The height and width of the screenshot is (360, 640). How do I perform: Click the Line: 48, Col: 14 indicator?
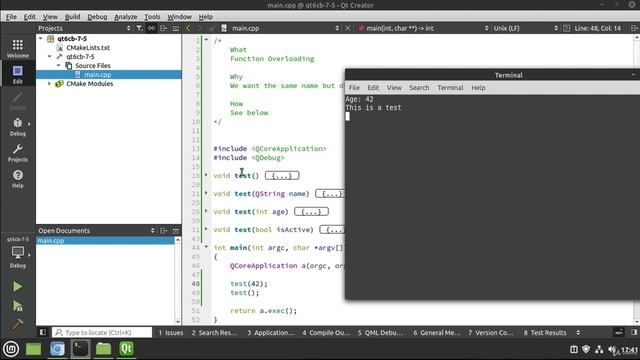tap(598, 28)
